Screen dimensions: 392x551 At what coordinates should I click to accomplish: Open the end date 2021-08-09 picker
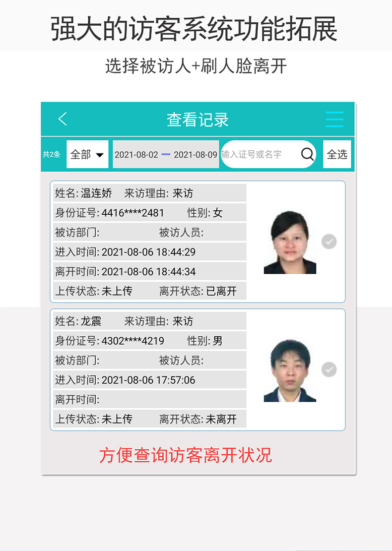(195, 155)
